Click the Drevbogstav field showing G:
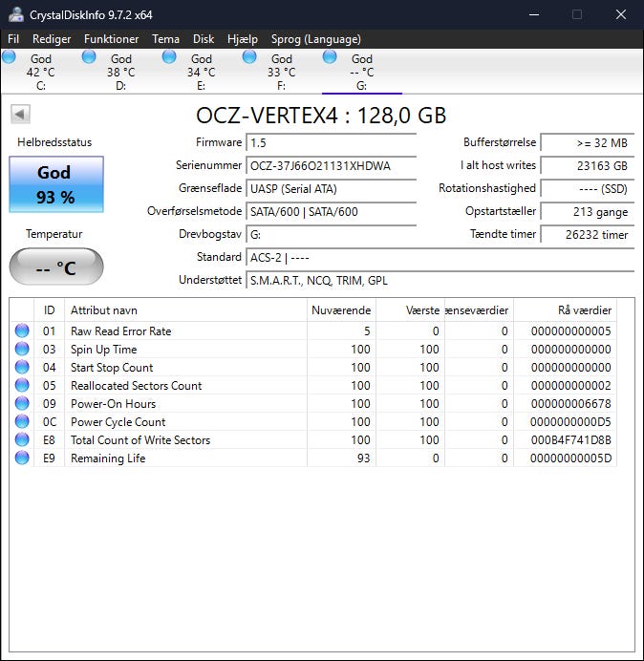The height and width of the screenshot is (661, 644). point(331,234)
